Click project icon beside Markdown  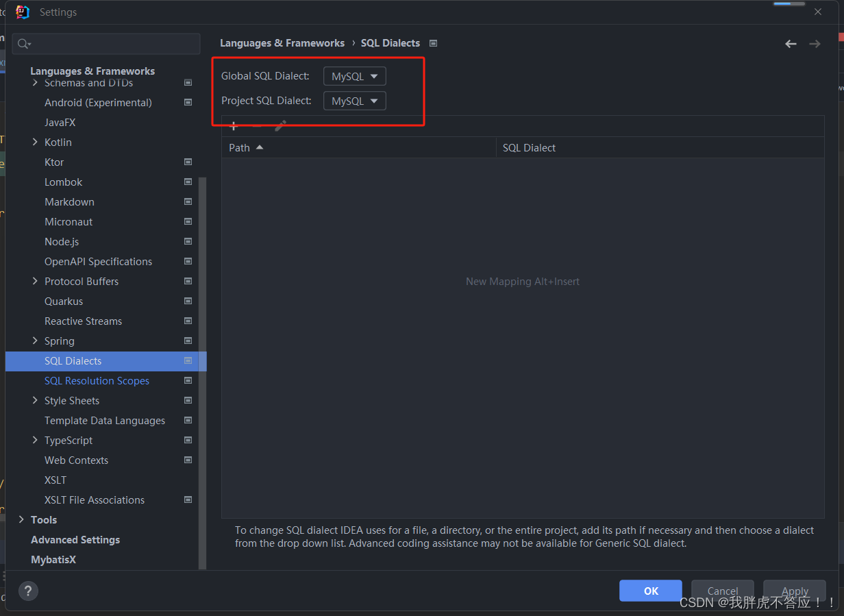[x=188, y=201]
